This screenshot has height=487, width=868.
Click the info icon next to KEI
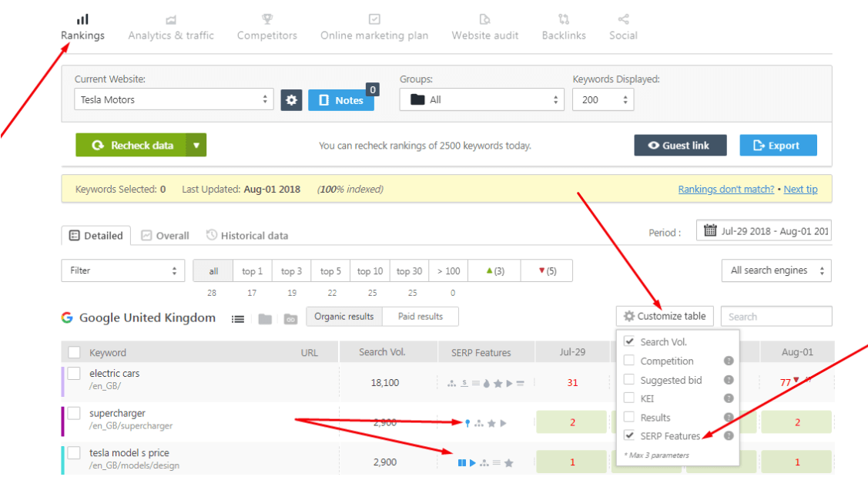[729, 398]
